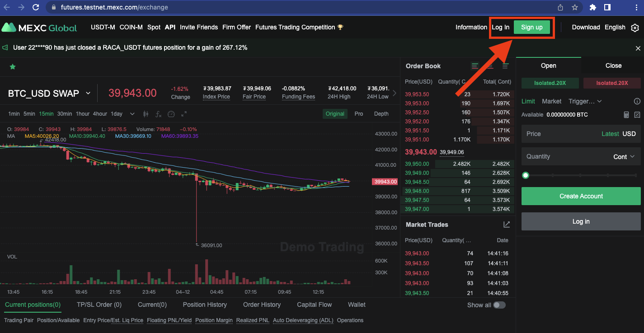This screenshot has width=644, height=333.
Task: Reload the page
Action: pos(36,7)
